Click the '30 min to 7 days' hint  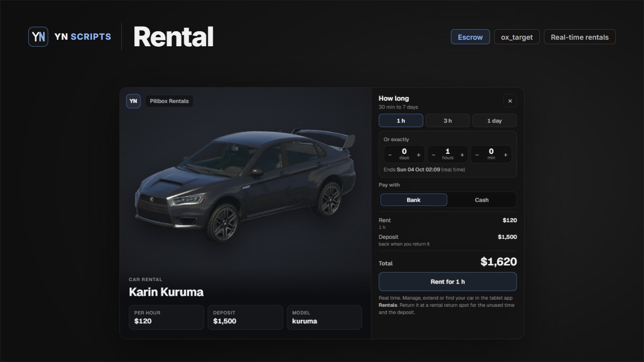coord(398,107)
